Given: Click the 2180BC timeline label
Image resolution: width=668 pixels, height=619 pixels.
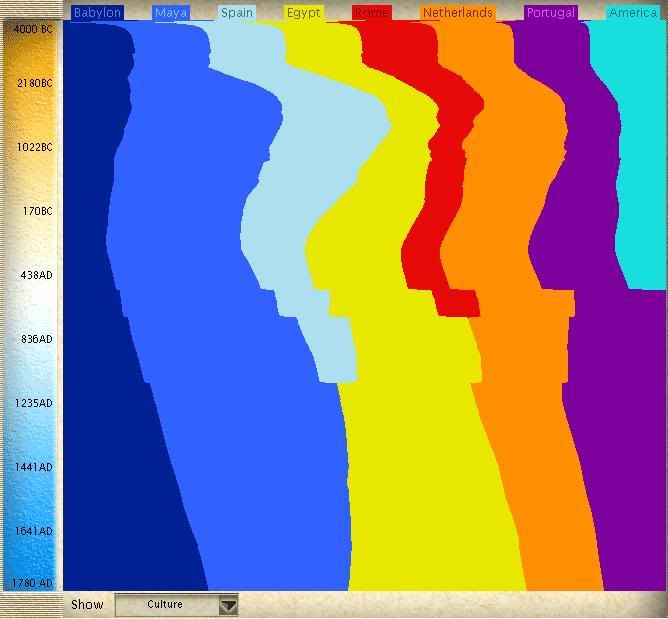Looking at the screenshot, I should pos(35,83).
